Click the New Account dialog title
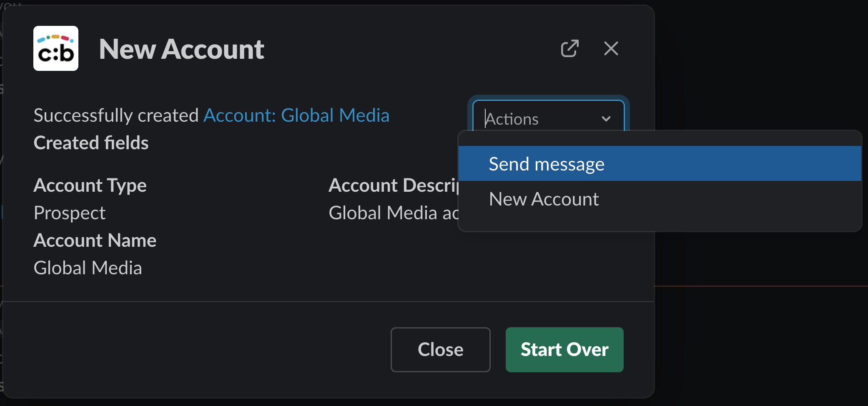This screenshot has height=406, width=868. tap(181, 49)
